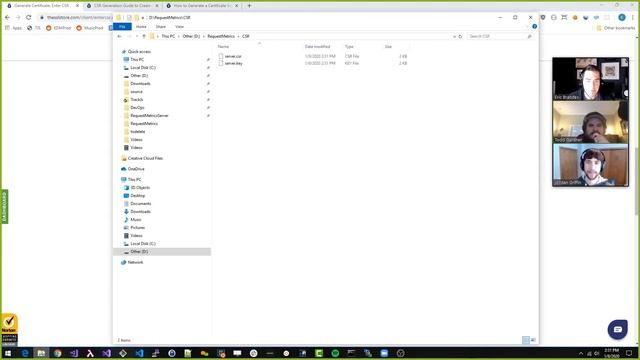
Task: Sort files by Date modified column
Action: [x=317, y=47]
